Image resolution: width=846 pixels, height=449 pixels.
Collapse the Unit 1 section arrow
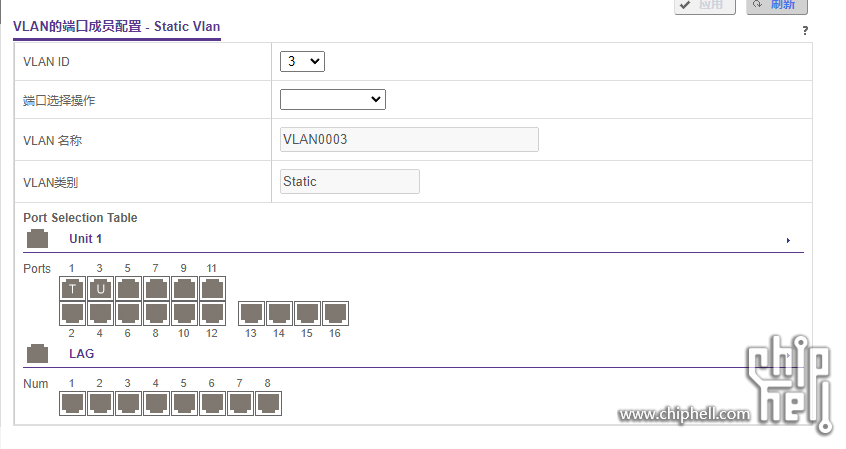[x=788, y=240]
